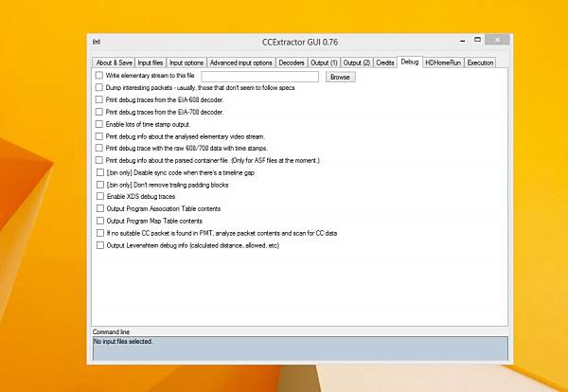Check Don't remove trailing padding blocks
The width and height of the screenshot is (568, 392).
(x=100, y=185)
